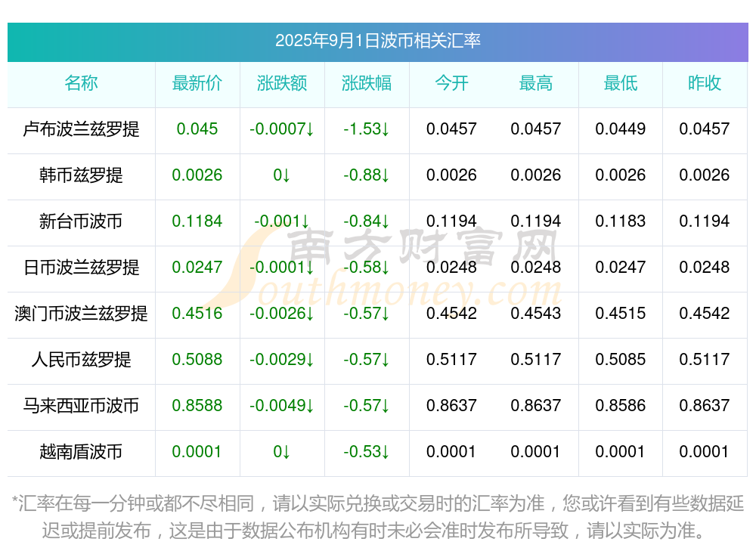The height and width of the screenshot is (554, 756).
Task: Click change amount -0.0007↓
Action: coord(282,129)
